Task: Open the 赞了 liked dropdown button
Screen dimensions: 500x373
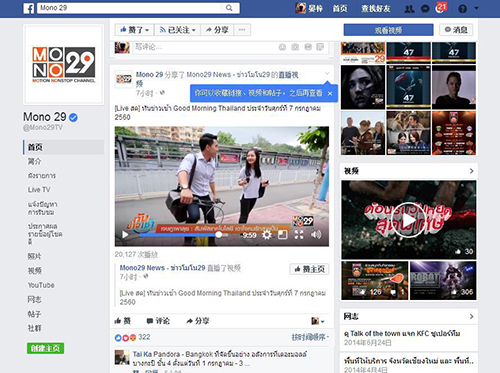Action: coord(135,30)
